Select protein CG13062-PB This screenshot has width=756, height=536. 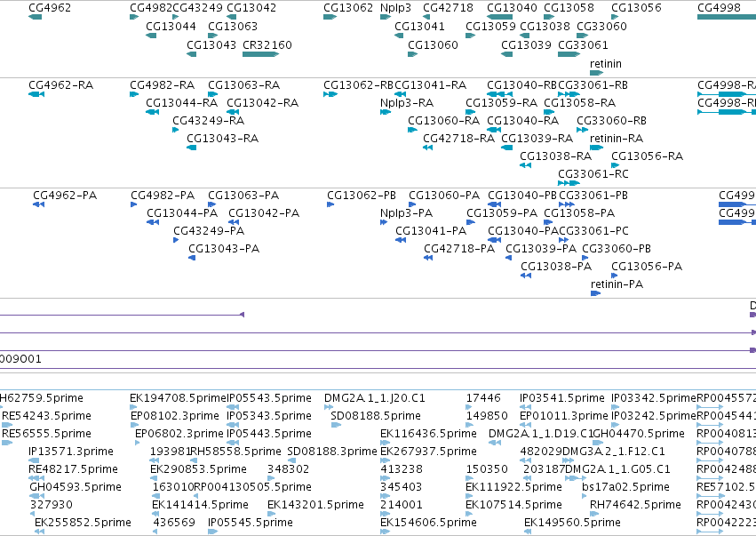362,196
